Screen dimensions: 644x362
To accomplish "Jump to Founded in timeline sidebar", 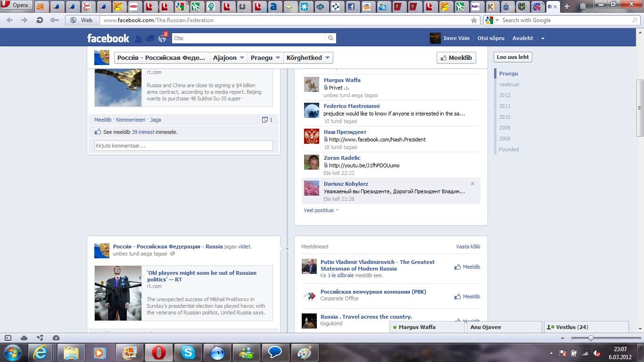I will tap(509, 149).
